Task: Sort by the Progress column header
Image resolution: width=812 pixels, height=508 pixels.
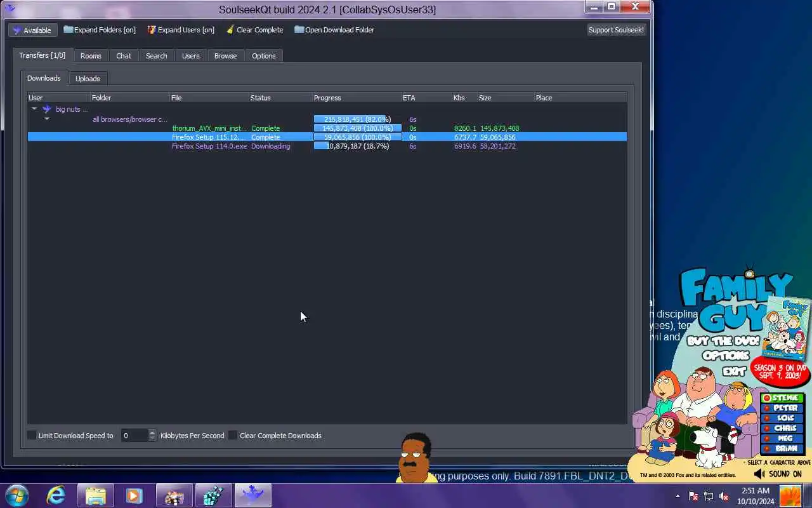Action: tap(357, 98)
